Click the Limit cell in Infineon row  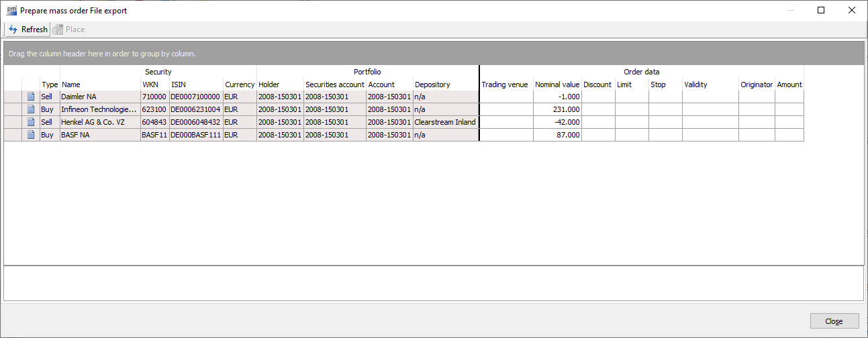pos(631,109)
